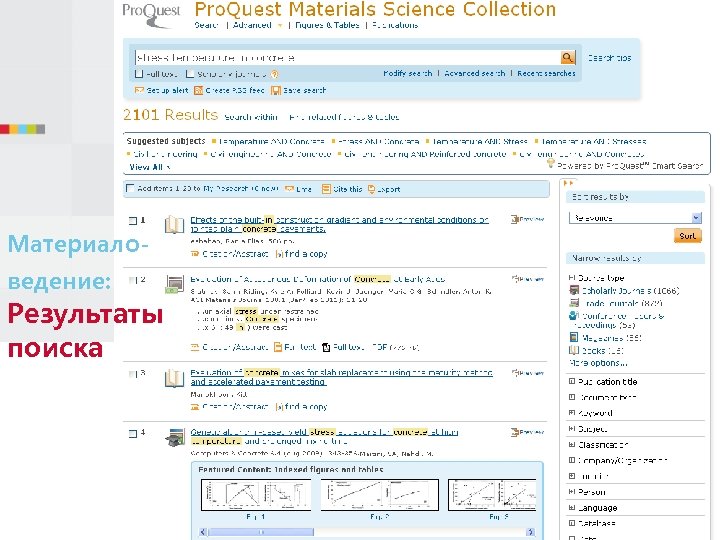720x540 pixels.
Task: Click the book icon of result 3
Action: tap(174, 378)
